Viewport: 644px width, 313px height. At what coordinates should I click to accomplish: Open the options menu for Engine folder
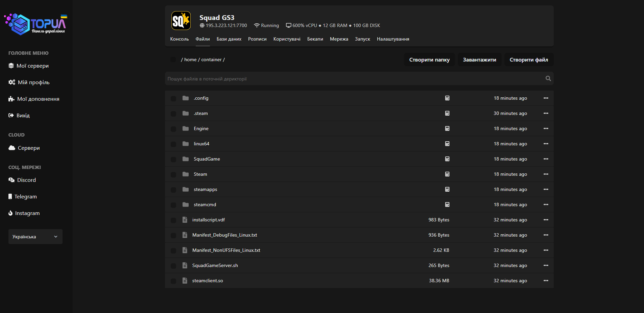click(546, 128)
